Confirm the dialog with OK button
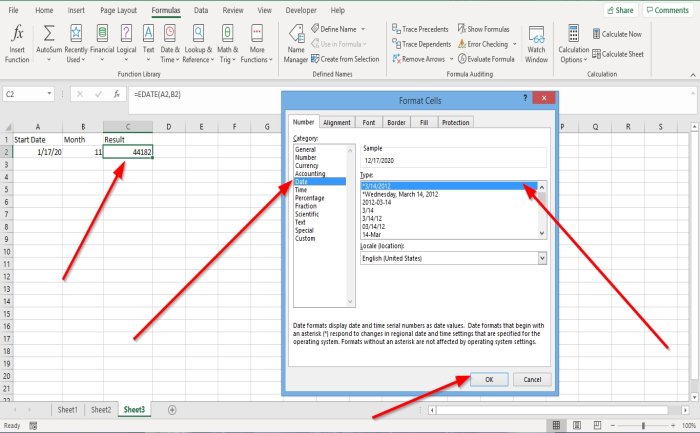This screenshot has height=433, width=700. click(x=490, y=379)
